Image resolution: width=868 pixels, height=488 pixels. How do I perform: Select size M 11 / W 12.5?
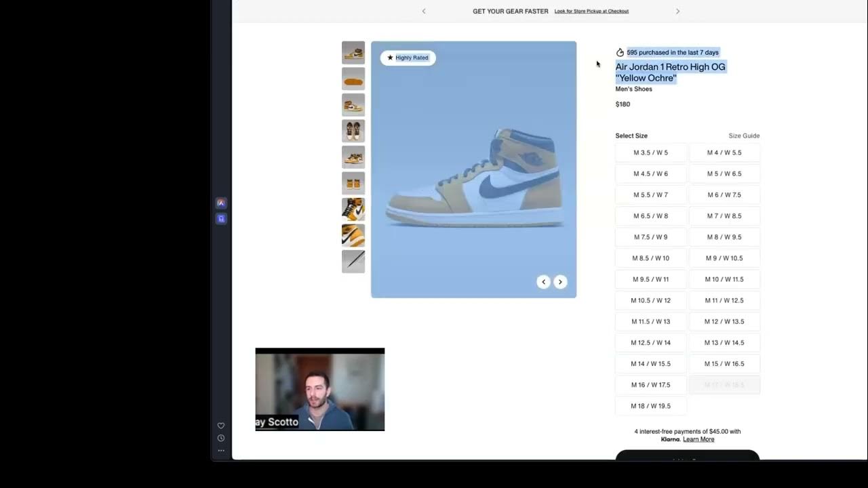pyautogui.click(x=724, y=300)
